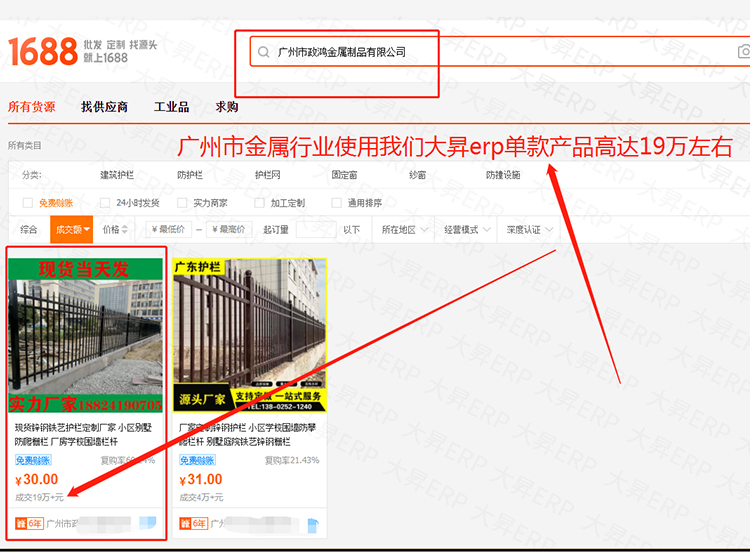Click 成交4万+元 text

click(x=201, y=498)
